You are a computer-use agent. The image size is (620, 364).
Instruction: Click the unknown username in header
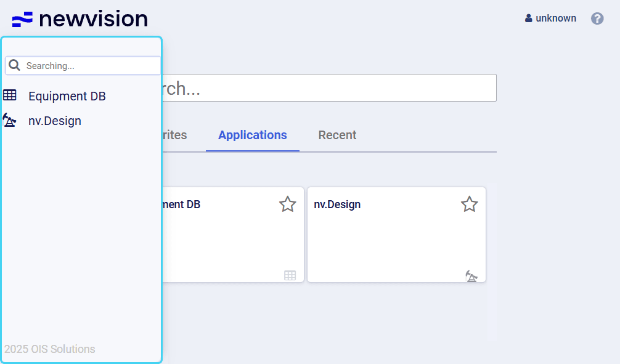click(x=556, y=18)
